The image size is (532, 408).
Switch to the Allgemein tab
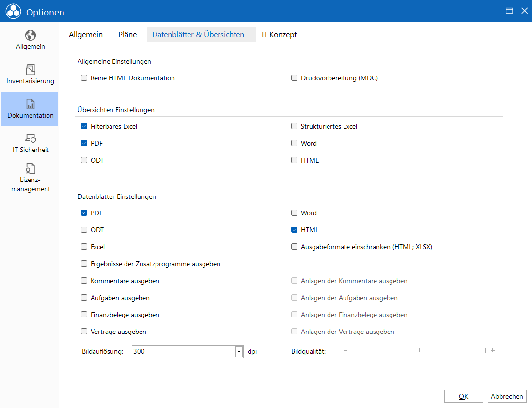[x=85, y=34]
